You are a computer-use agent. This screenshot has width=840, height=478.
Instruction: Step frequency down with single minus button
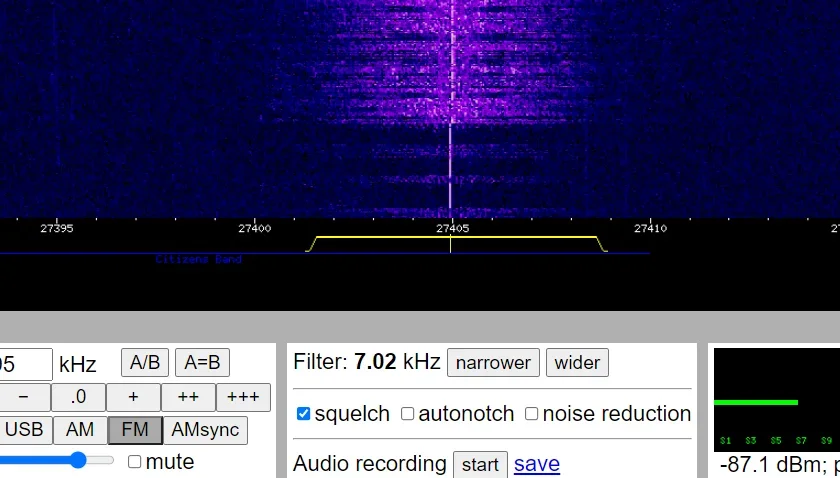click(23, 397)
